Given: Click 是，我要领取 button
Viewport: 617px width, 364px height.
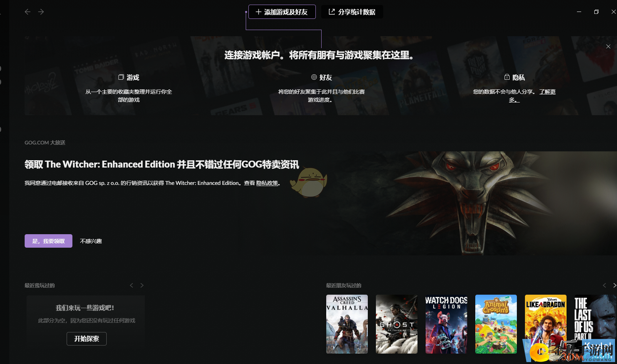Looking at the screenshot, I should (x=49, y=241).
